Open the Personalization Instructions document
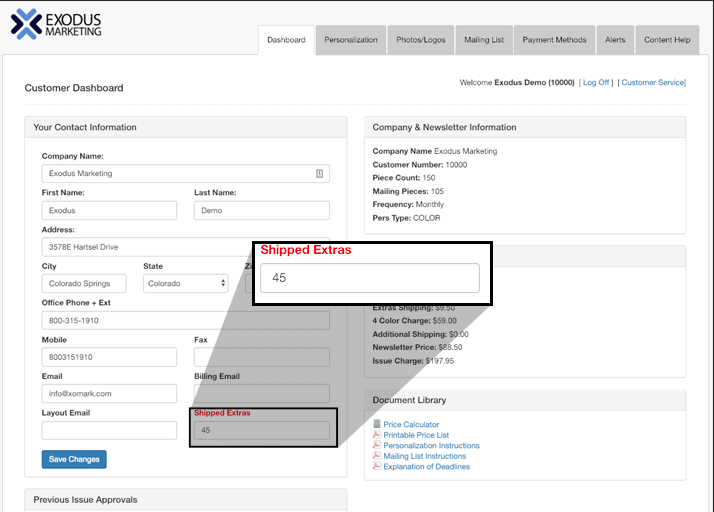 pyautogui.click(x=432, y=445)
